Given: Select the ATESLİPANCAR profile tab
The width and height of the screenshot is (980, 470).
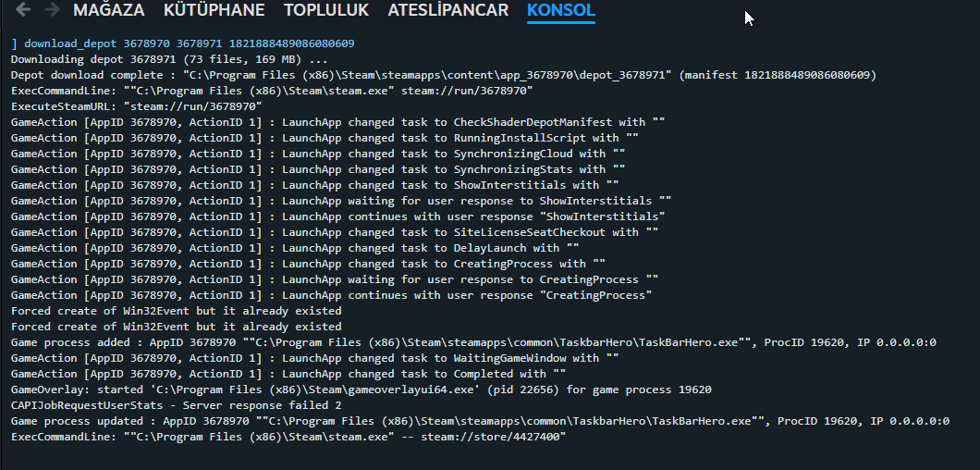Looking at the screenshot, I should pos(447,10).
